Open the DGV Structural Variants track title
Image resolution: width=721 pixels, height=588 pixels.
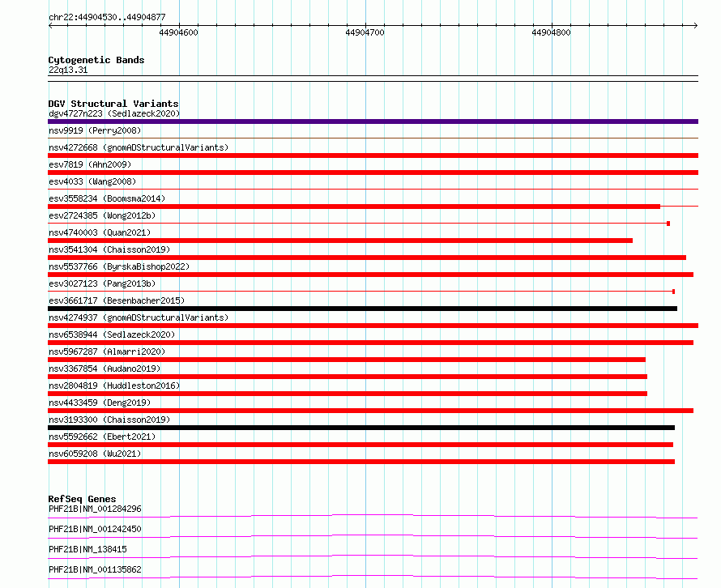coord(113,104)
